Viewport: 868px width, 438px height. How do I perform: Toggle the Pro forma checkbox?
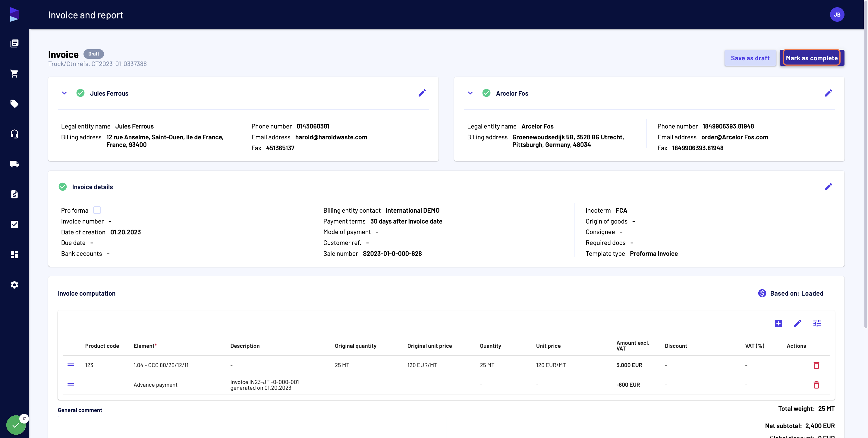tap(97, 210)
